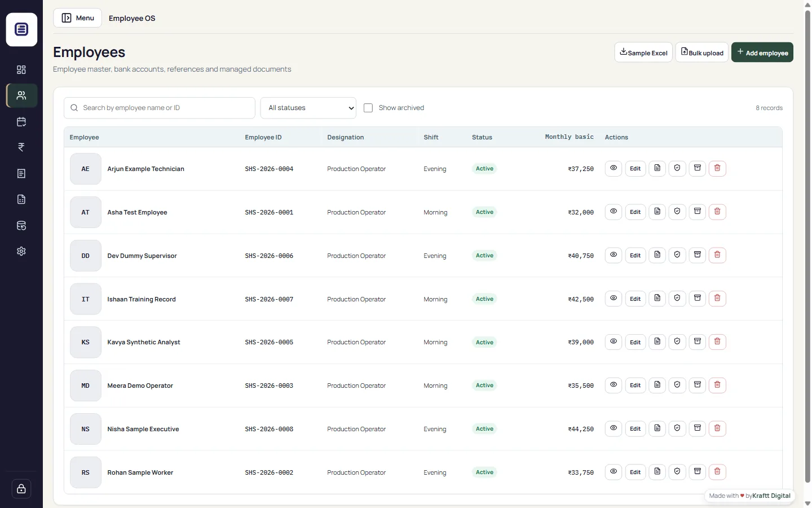Click the Status column header
The height and width of the screenshot is (508, 812).
point(482,137)
